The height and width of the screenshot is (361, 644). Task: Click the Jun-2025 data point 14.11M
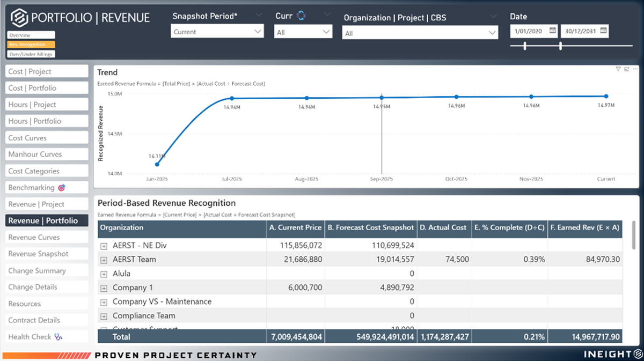[157, 164]
